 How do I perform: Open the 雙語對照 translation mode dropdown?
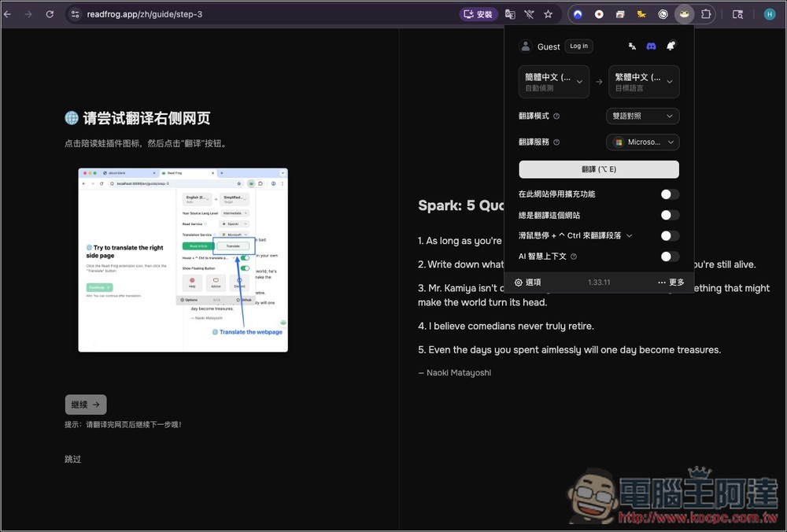coord(643,116)
